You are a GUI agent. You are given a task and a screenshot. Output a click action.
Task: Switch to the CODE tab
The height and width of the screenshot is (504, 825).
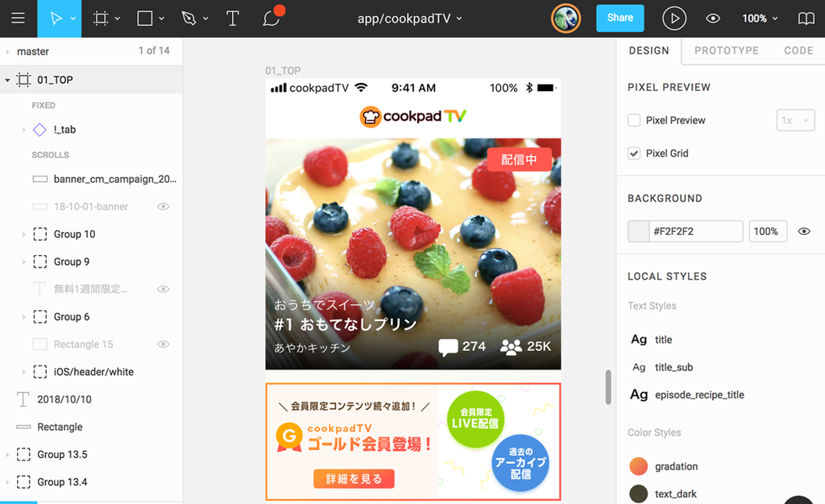pos(798,51)
